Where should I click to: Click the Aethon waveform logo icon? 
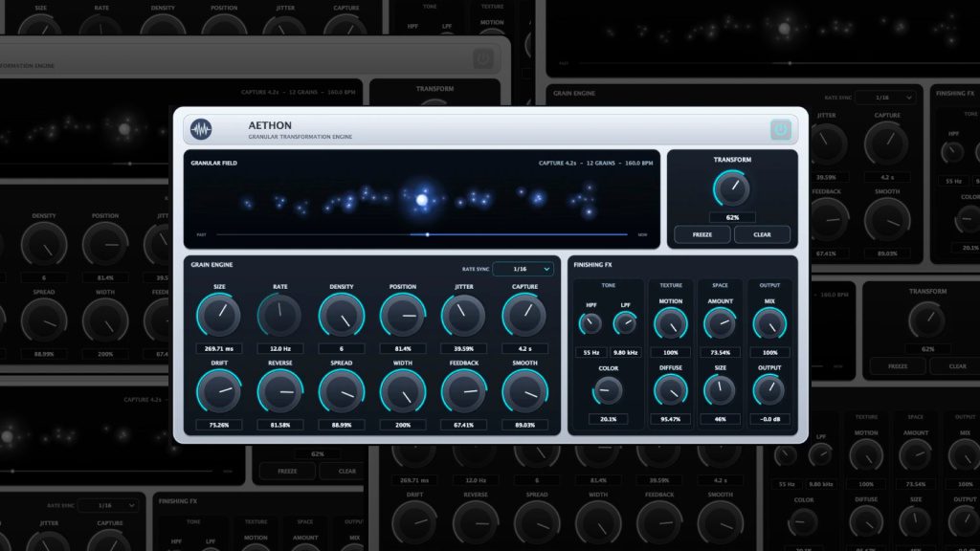point(201,129)
